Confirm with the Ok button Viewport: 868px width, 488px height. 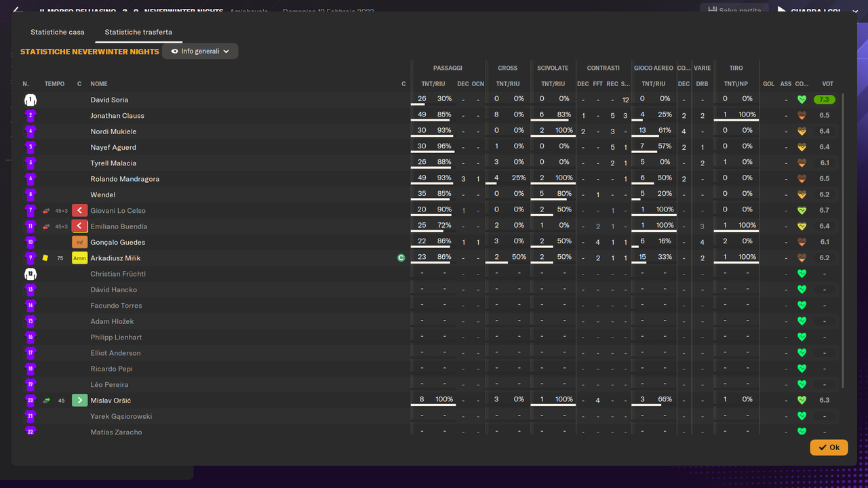829,447
